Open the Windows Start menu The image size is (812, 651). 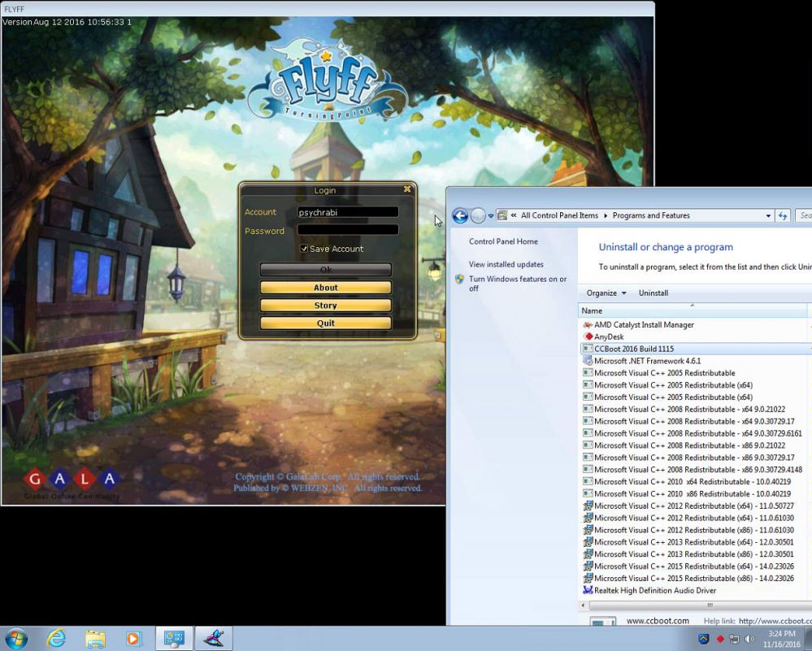(15, 638)
